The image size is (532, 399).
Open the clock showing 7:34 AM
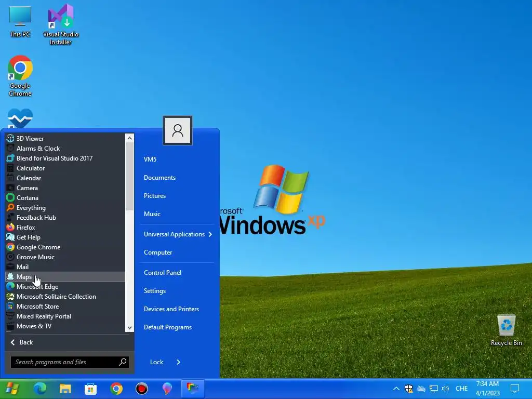click(x=487, y=389)
